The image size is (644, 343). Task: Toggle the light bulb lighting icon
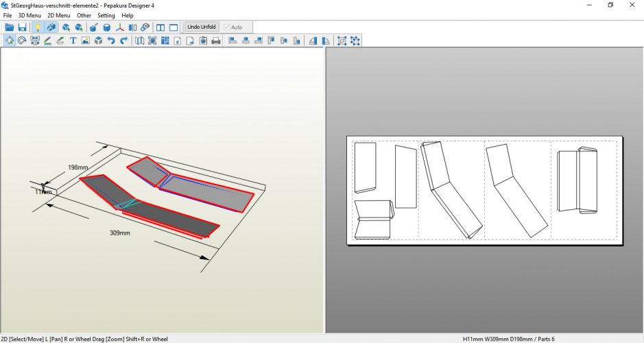pos(37,27)
